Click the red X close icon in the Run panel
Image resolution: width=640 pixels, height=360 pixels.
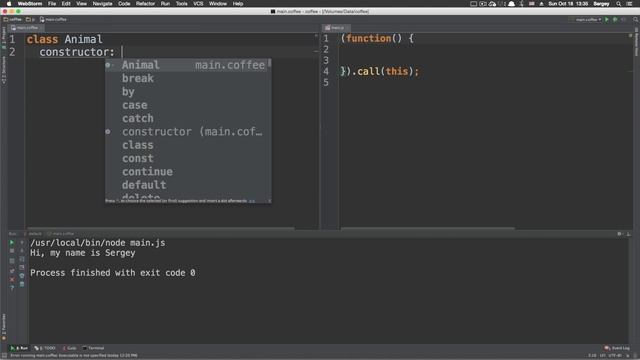pyautogui.click(x=12, y=280)
